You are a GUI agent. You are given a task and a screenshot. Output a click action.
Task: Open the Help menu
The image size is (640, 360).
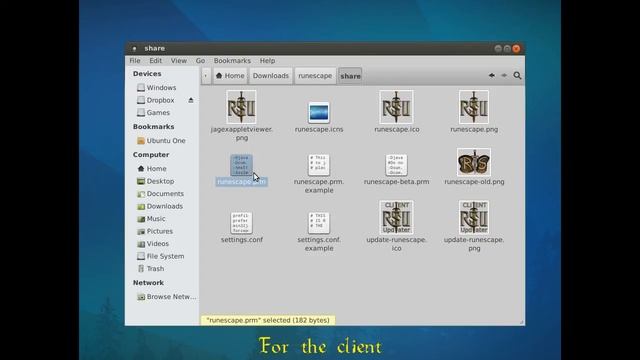[267, 61]
